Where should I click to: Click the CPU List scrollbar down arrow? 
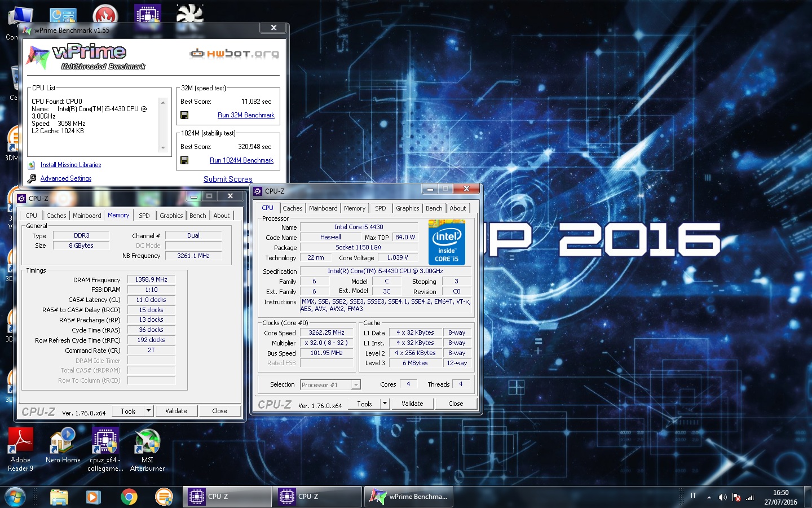tap(163, 148)
